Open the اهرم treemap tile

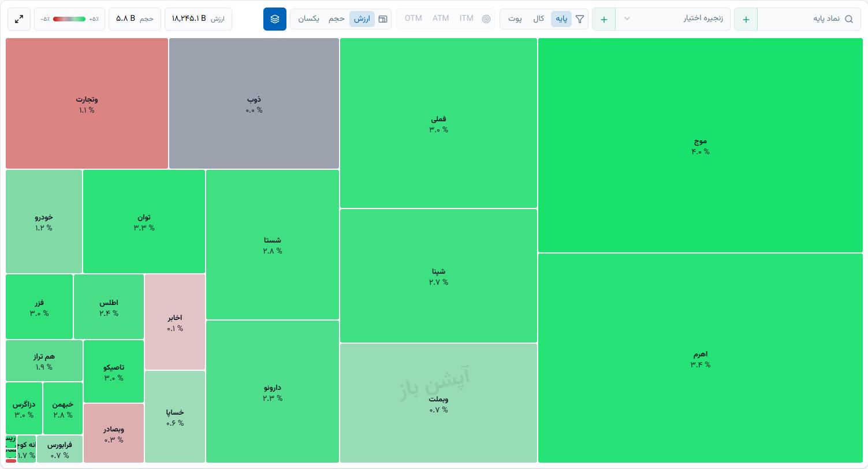701,358
